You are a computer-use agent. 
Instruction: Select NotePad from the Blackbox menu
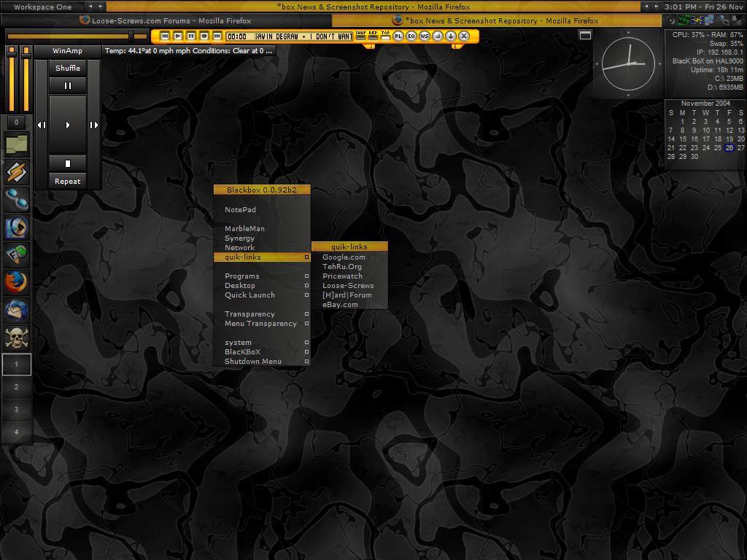tap(262, 210)
